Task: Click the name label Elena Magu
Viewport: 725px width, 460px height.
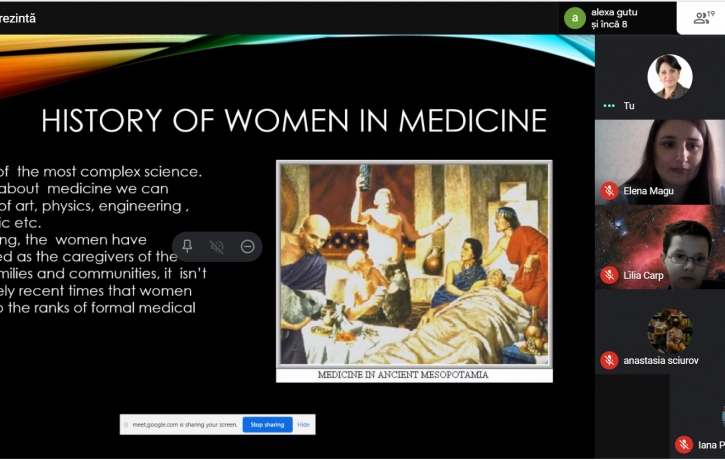Action: coord(648,191)
